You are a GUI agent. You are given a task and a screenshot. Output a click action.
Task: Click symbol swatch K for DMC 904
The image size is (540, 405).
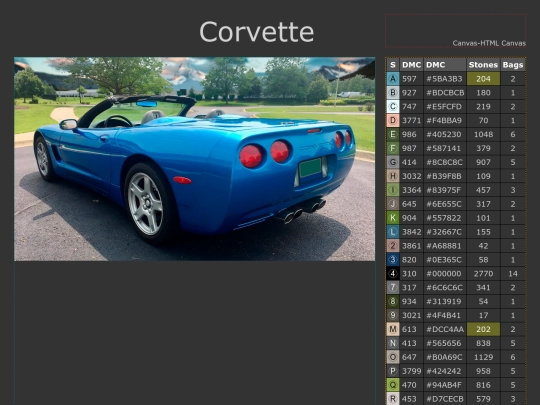coord(393,218)
